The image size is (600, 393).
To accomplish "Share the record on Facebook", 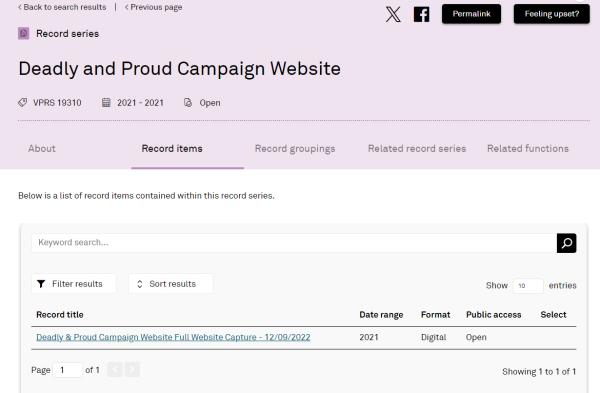I will point(421,15).
